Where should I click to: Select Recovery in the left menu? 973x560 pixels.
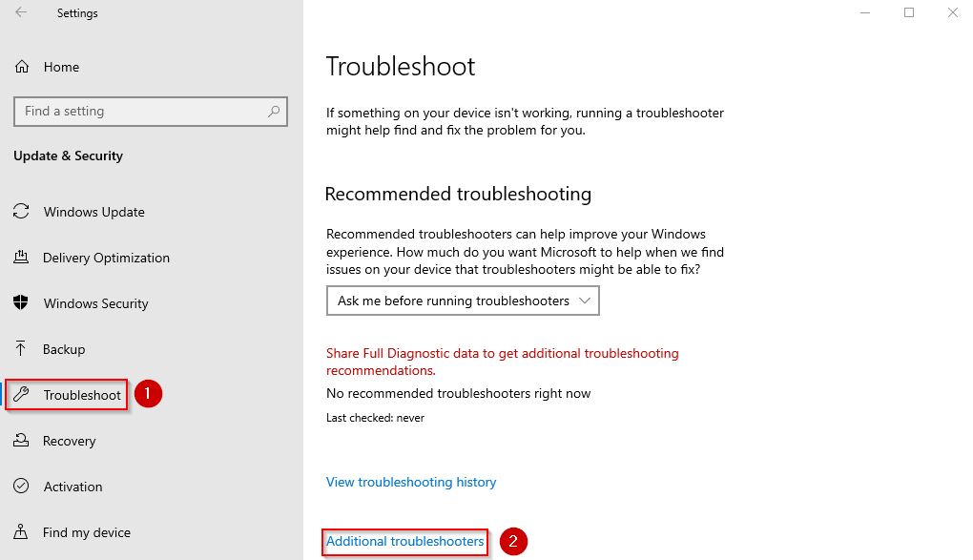(x=70, y=441)
